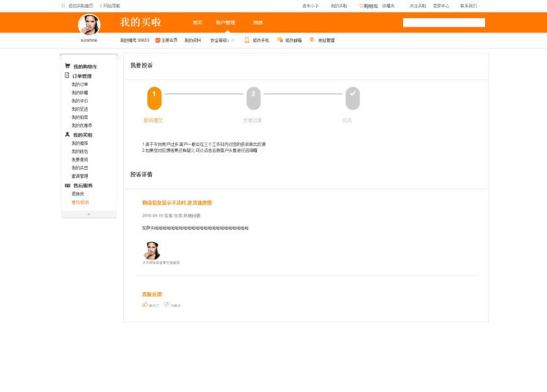This screenshot has height=392, width=547.
Task: Click the shopping cart icon beside 我的购物车 in sidebar
Action: tap(67, 66)
